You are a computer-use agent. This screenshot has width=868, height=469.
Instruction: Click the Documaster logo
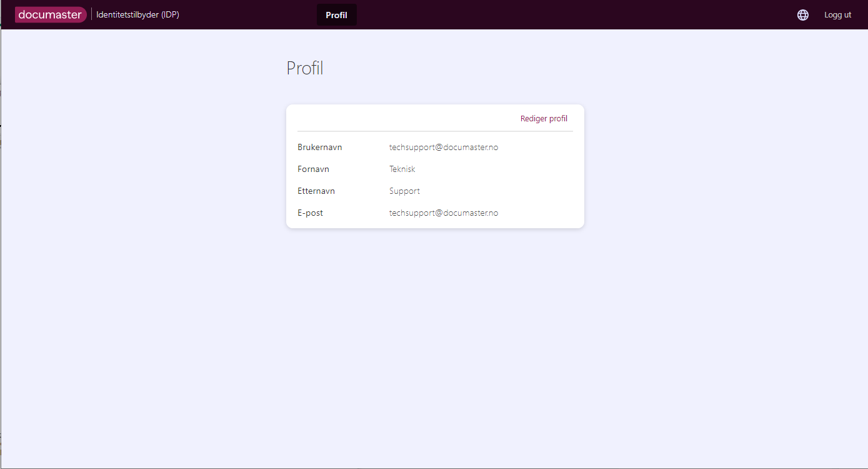pos(50,14)
